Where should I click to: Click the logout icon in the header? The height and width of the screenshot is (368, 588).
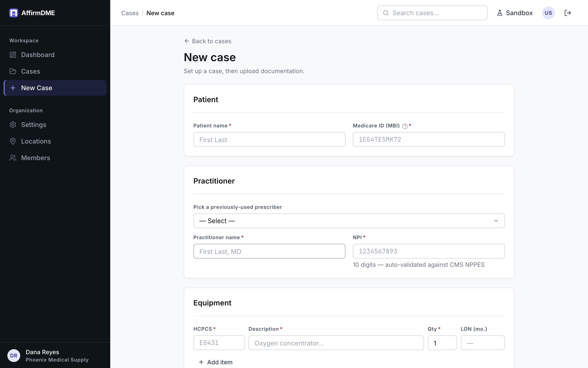click(568, 13)
